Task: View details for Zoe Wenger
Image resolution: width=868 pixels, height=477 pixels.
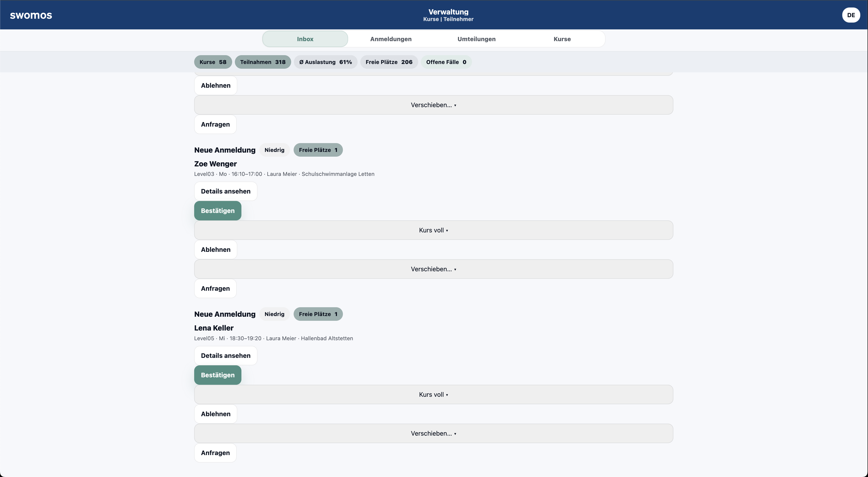Action: (226, 191)
